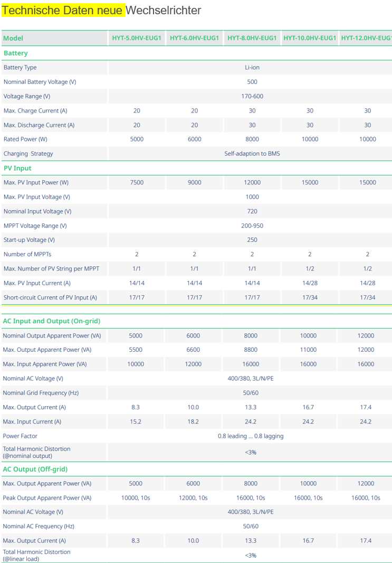
Task: Click column header HYT-8.0HV-EUG1
Action: coord(252,38)
